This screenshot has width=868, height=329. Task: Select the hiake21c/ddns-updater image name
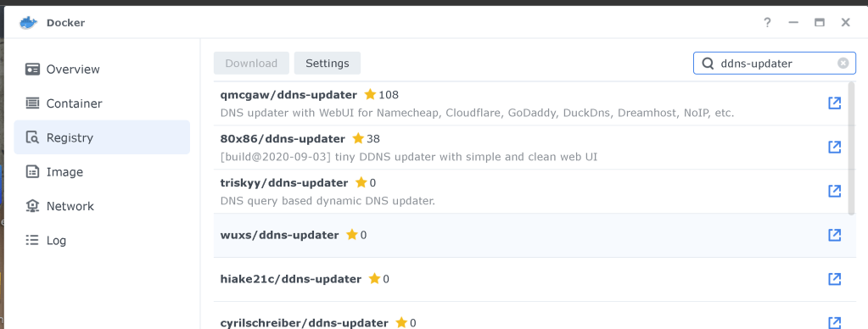point(291,279)
